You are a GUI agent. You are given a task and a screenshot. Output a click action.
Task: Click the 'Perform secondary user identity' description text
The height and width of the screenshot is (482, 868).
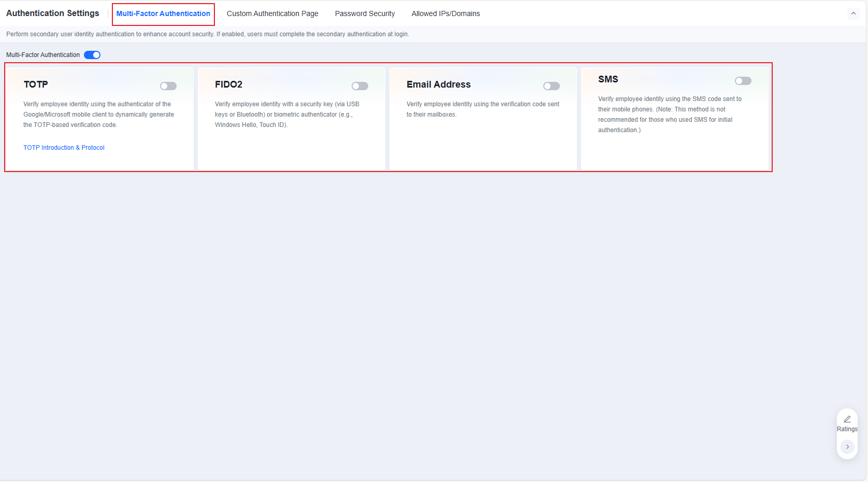[208, 34]
